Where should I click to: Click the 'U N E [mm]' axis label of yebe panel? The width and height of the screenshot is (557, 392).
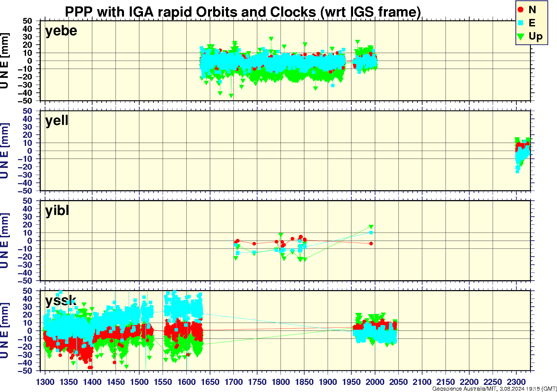[4, 61]
